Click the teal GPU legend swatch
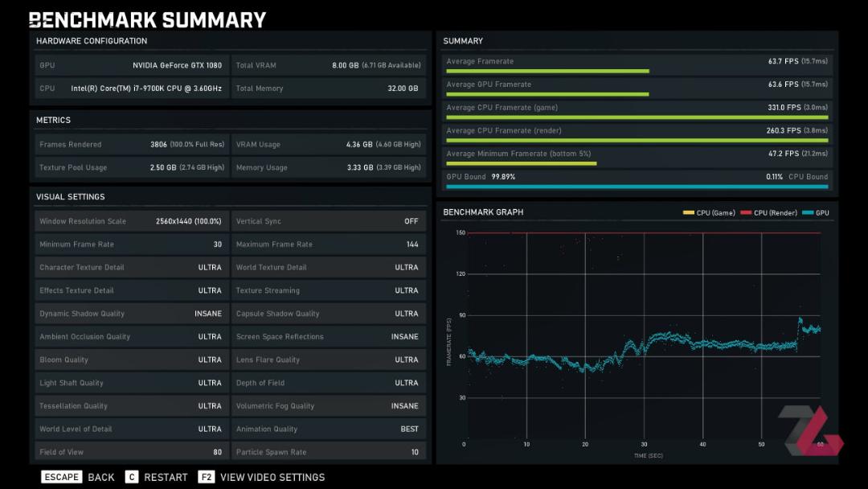 coord(808,212)
